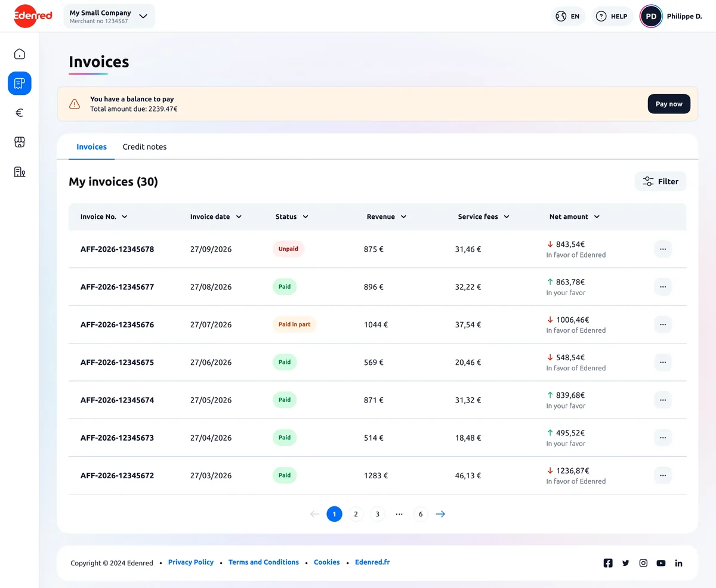Open the Filter button
This screenshot has width=716, height=588.
[661, 181]
